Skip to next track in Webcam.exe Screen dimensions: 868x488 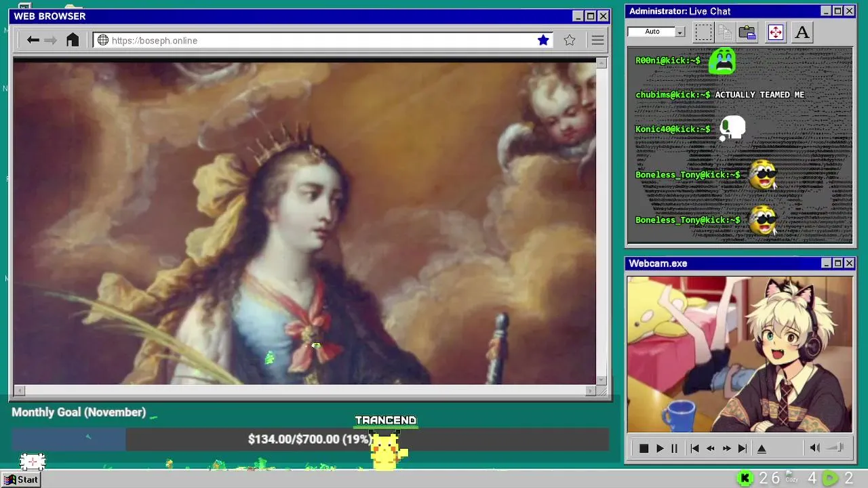742,448
